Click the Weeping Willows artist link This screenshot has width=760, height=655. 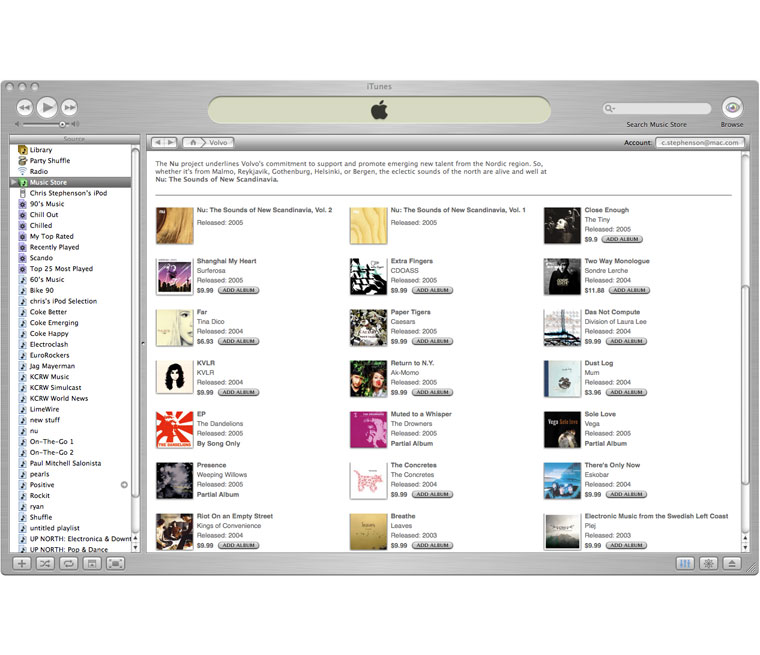222,475
